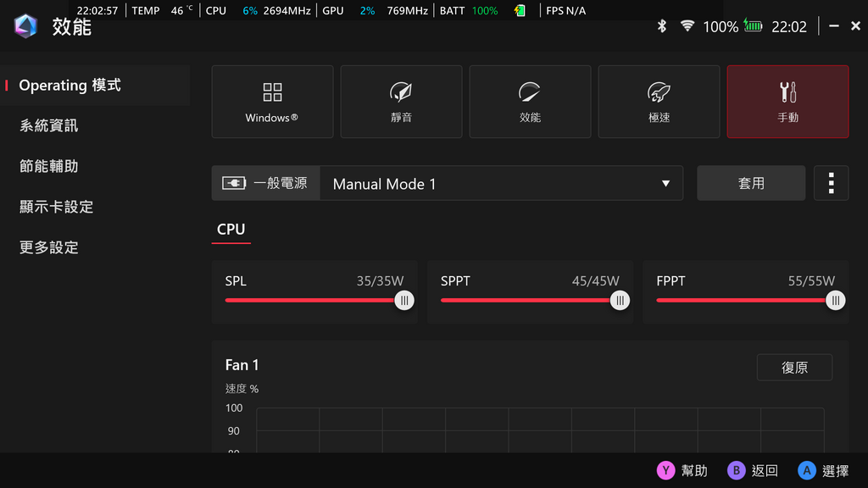The image size is (868, 488).
Task: Open the Operating 模式 sidebar tab
Action: [70, 85]
